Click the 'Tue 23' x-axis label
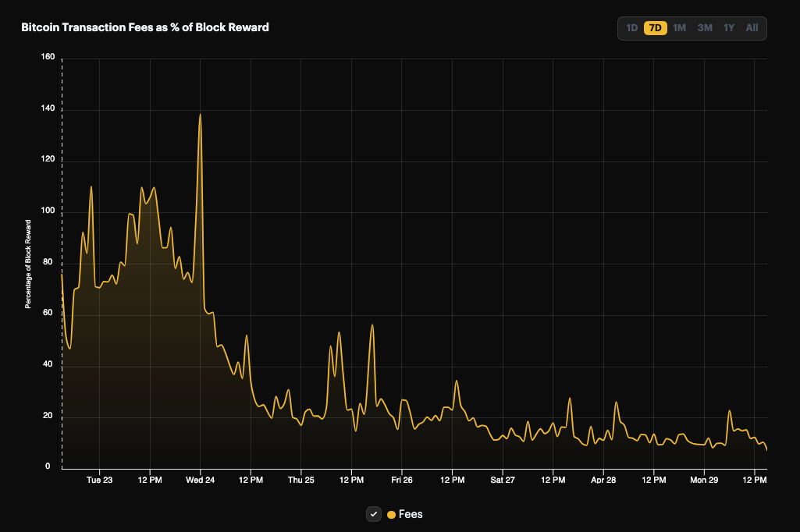The height and width of the screenshot is (532, 800). pyautogui.click(x=99, y=480)
